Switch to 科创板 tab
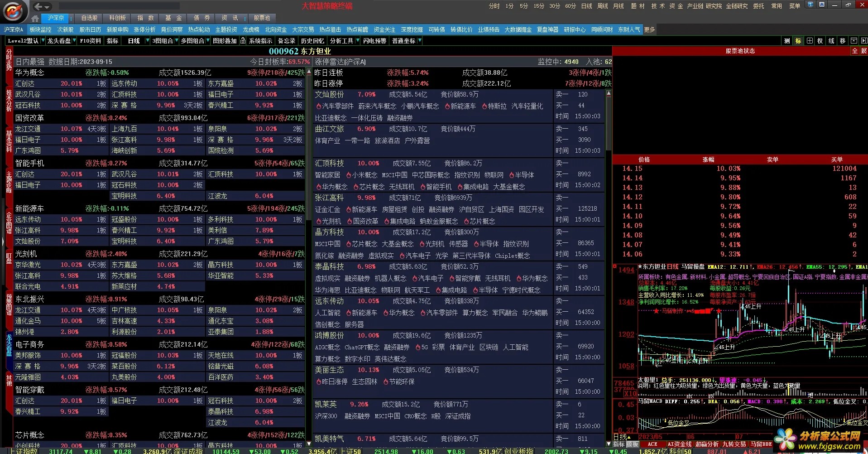The width and height of the screenshot is (868, 454). (x=117, y=18)
